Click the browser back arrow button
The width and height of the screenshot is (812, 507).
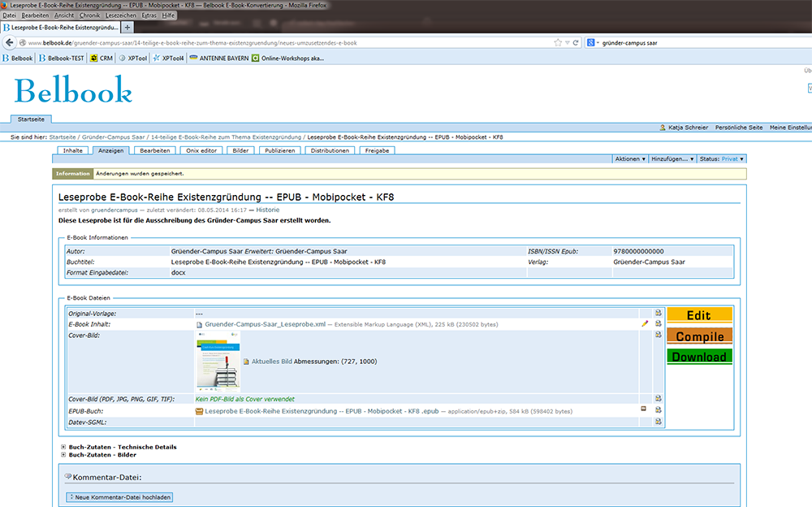(9, 42)
